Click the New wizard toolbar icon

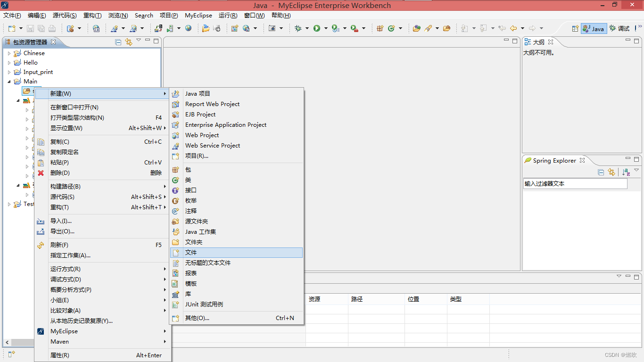(11, 29)
